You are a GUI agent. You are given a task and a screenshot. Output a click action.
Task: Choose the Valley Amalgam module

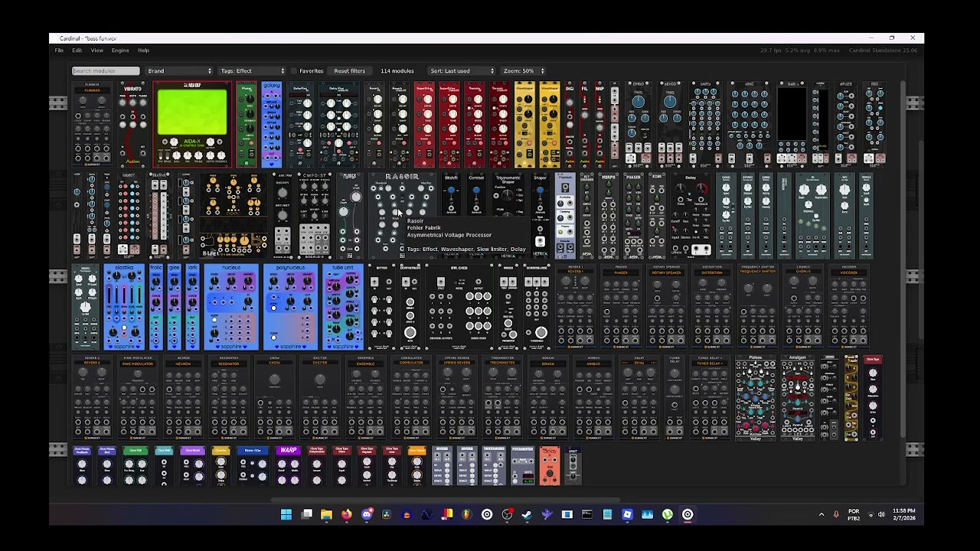click(x=798, y=398)
